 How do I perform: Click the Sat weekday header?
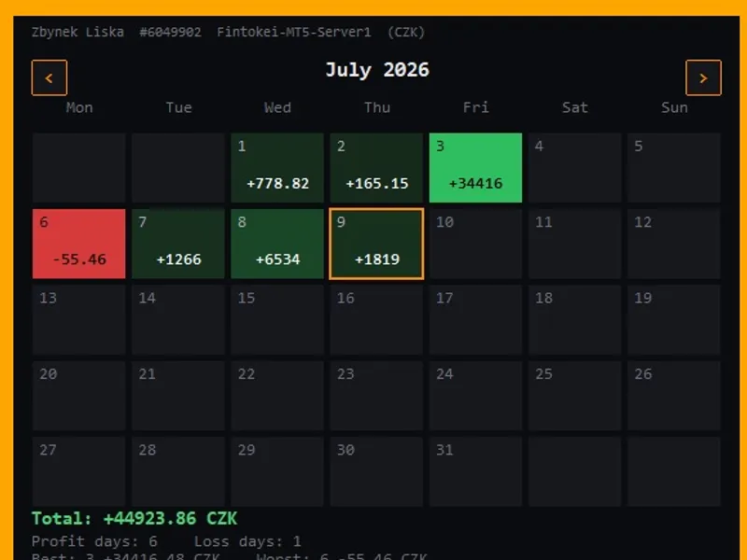point(575,107)
